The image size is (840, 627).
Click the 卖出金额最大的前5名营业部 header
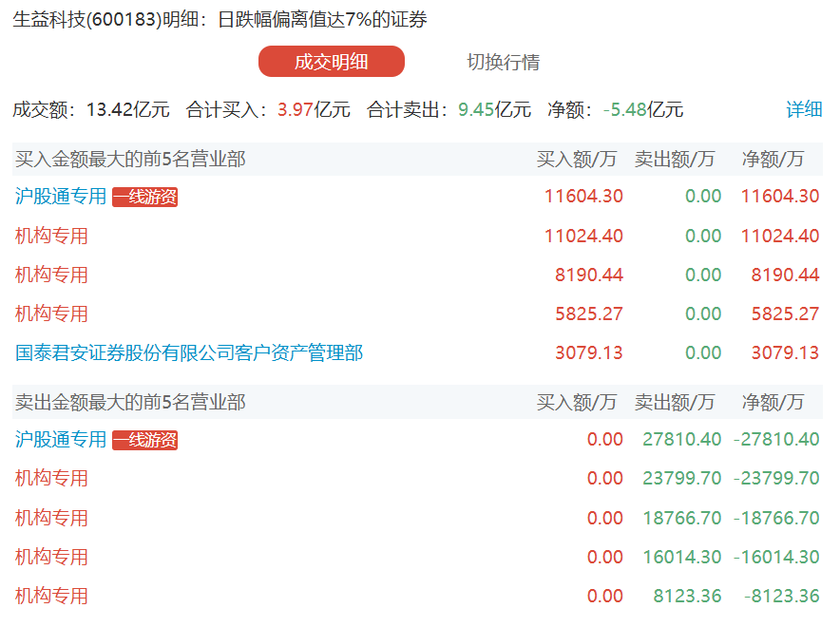130,402
